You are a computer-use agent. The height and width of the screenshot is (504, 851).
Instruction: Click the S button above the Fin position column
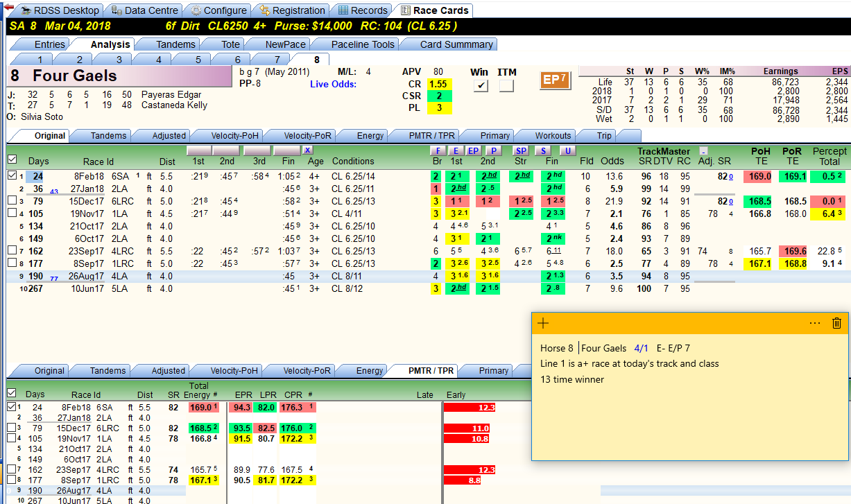[544, 150]
